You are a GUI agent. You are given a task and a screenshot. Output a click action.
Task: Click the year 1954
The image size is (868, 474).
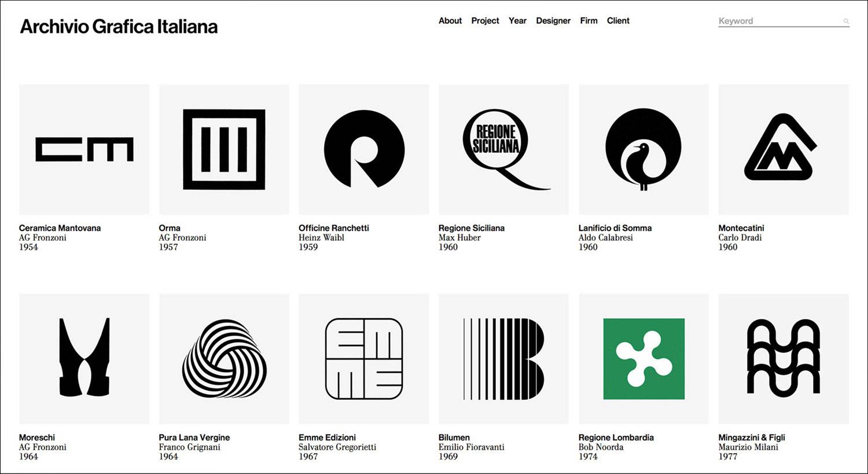28,247
